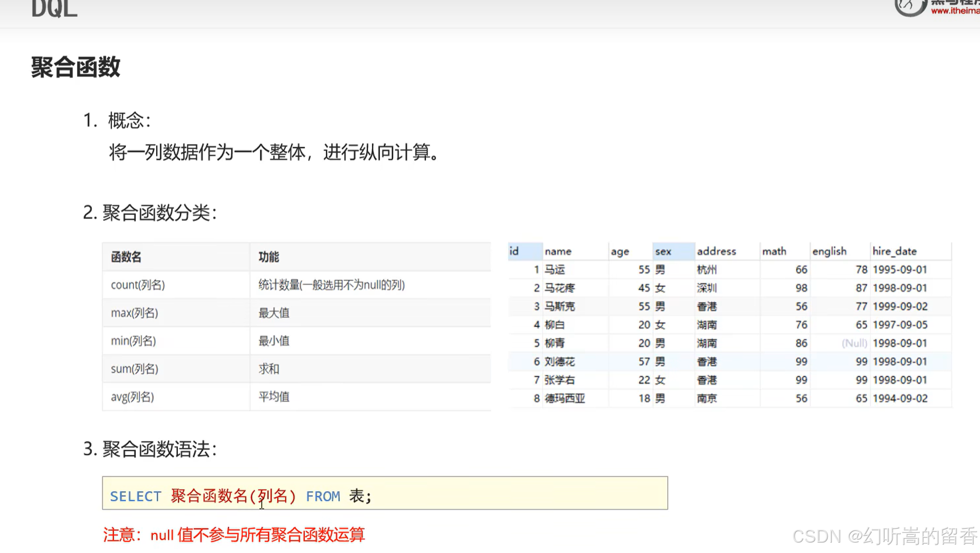This screenshot has width=980, height=553.
Task: Click the 聚合函数 slide heading
Action: 76,67
